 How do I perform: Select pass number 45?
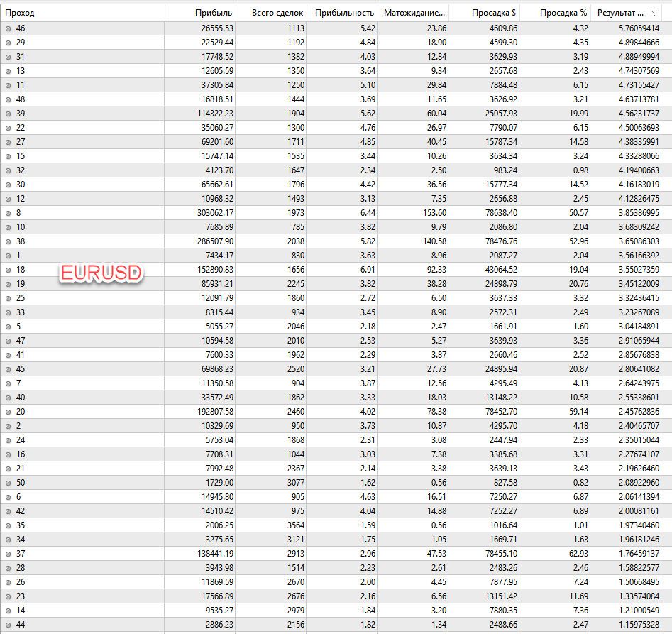(x=20, y=369)
